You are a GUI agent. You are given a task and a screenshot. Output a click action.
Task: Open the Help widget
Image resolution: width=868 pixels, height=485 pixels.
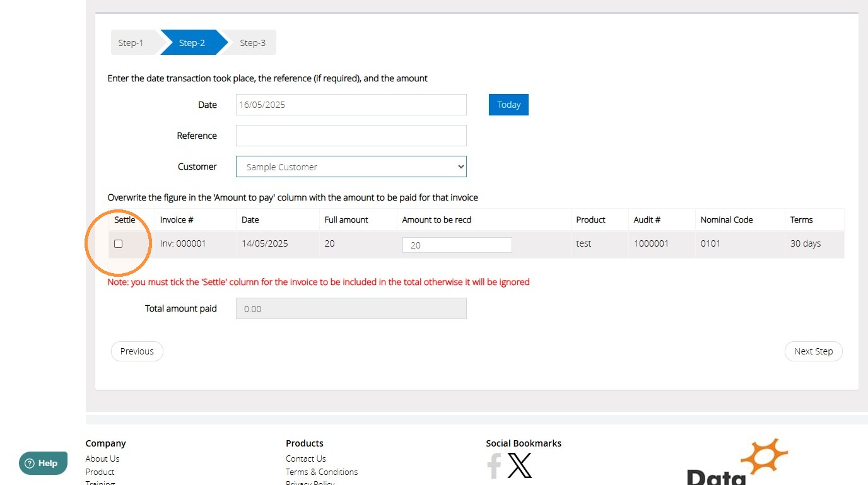pyautogui.click(x=43, y=463)
